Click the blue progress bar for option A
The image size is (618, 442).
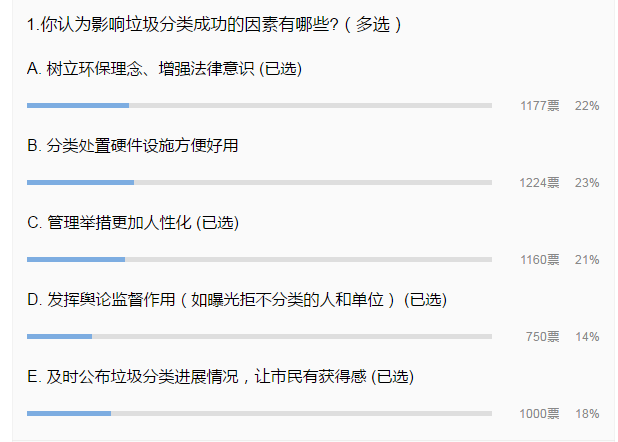point(78,106)
